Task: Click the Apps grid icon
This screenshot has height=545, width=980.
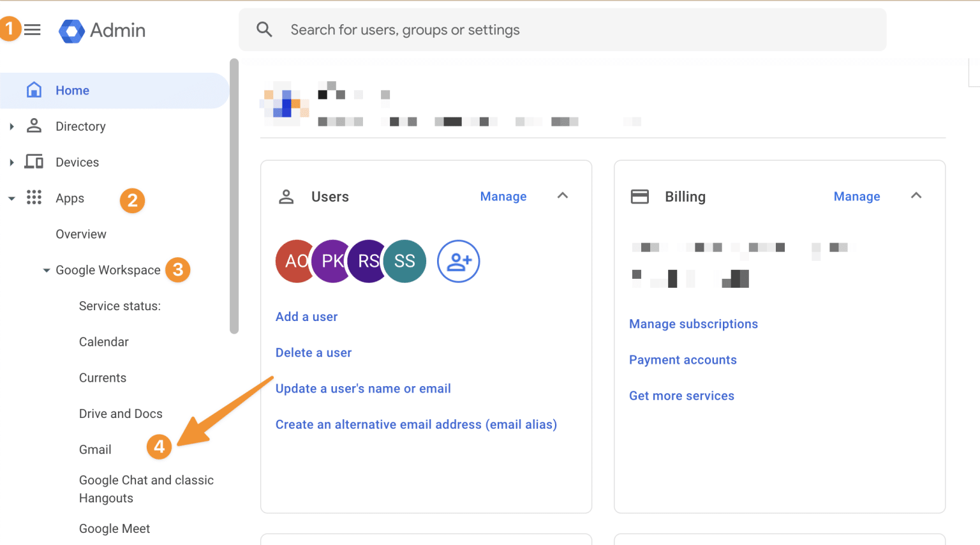Action: point(34,198)
